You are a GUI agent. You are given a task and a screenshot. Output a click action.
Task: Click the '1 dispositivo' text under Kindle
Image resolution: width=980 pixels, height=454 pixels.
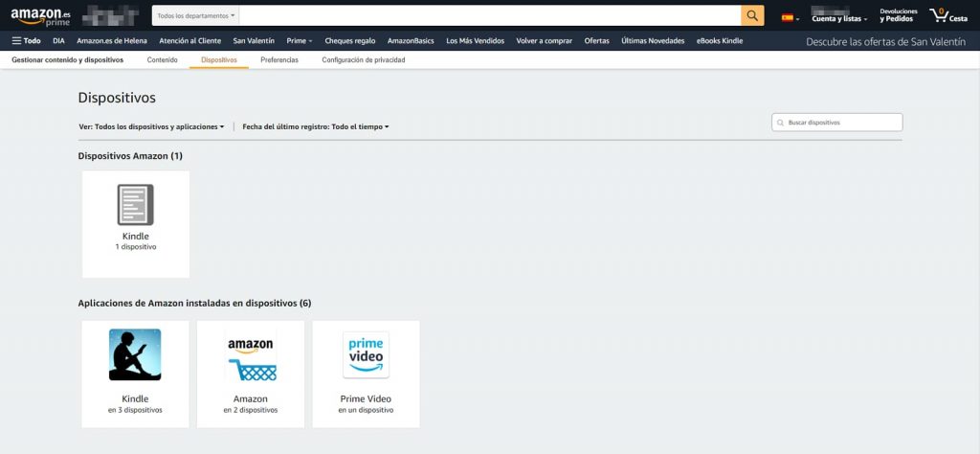(136, 247)
